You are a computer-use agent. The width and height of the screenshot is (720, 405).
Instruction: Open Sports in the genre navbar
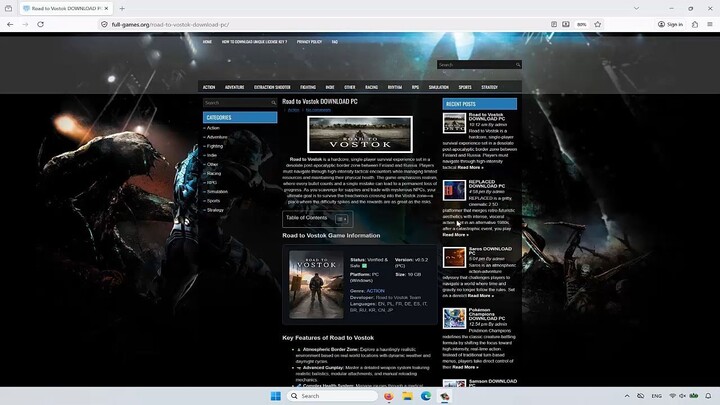click(465, 87)
